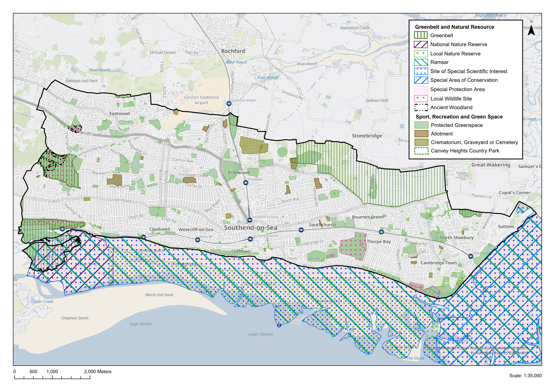
Task: Click the Shoeburyness railway station icon
Action: coord(471,256)
